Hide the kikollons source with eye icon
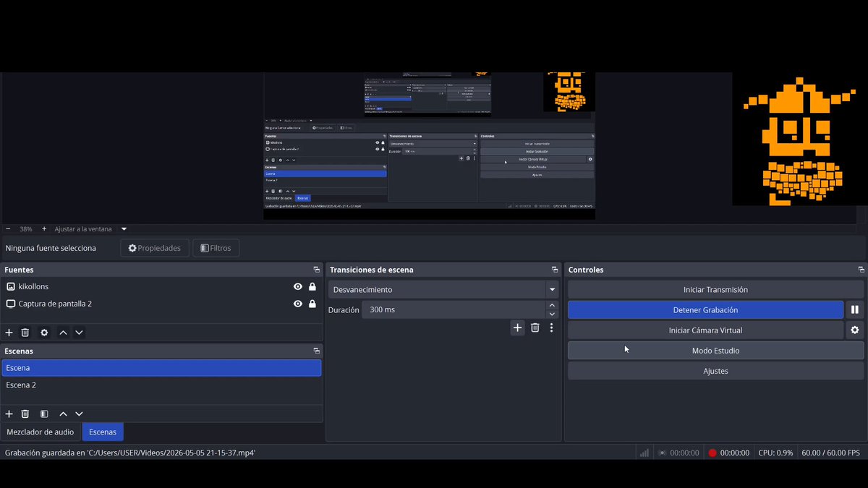Image resolution: width=868 pixels, height=488 pixels. coord(297,286)
